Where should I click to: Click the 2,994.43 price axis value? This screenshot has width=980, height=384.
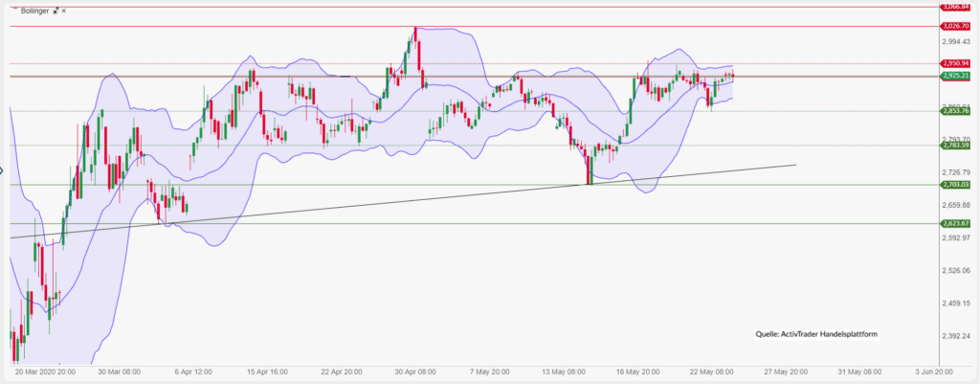click(956, 42)
